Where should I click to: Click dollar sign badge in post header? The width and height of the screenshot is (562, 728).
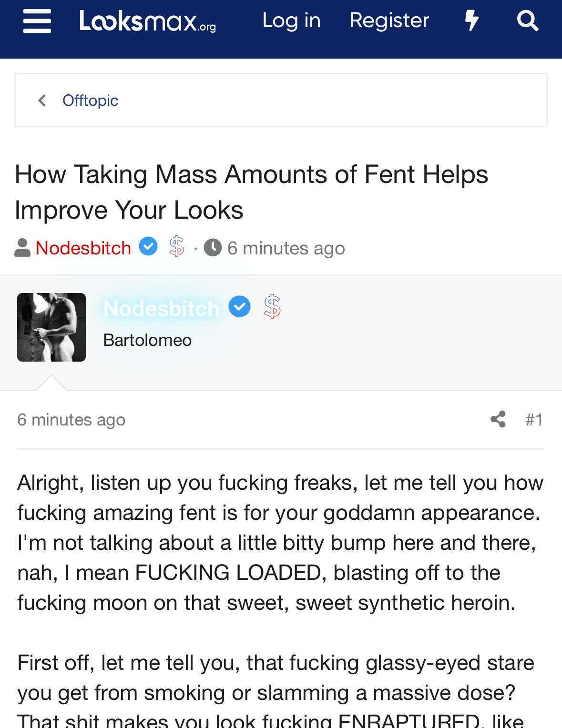click(272, 306)
